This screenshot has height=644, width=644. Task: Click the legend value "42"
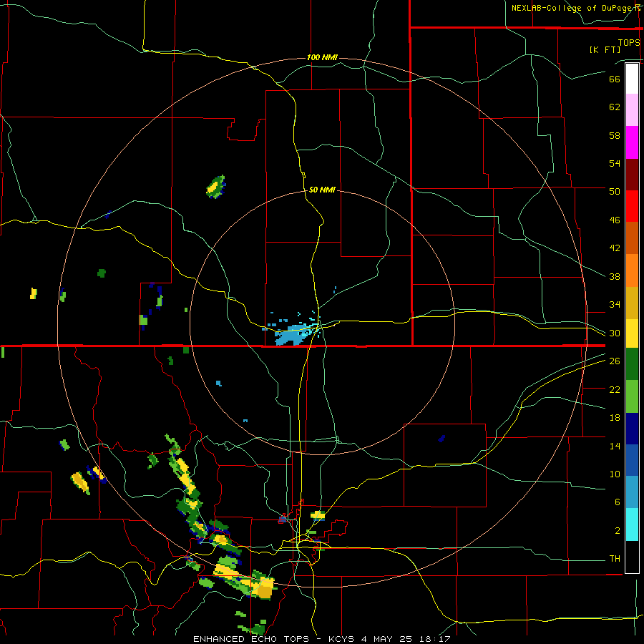(x=615, y=248)
